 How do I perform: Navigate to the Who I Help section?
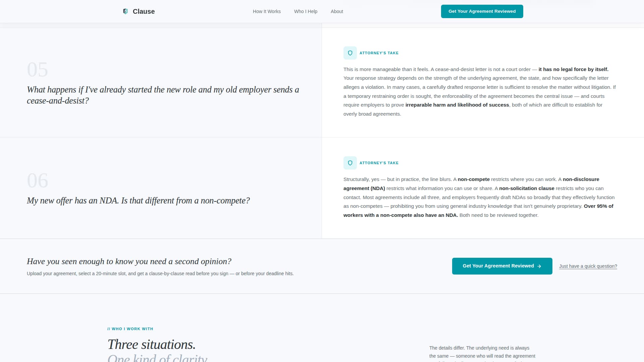point(305,11)
